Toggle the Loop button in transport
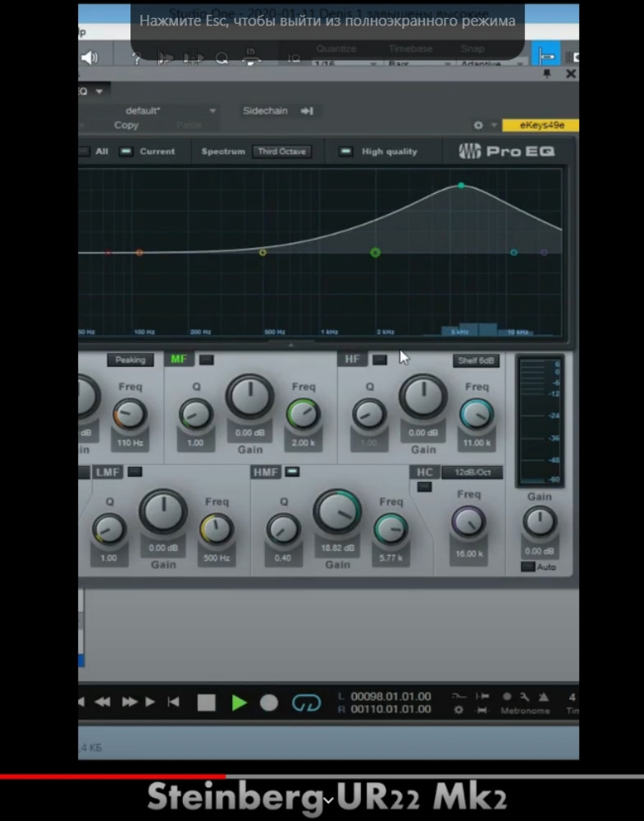This screenshot has width=644, height=821. (x=306, y=703)
